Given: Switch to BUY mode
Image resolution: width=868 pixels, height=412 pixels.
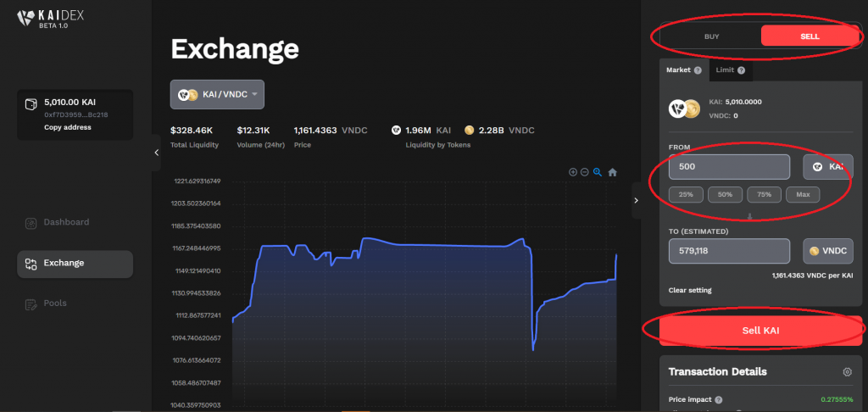Looking at the screenshot, I should 711,36.
